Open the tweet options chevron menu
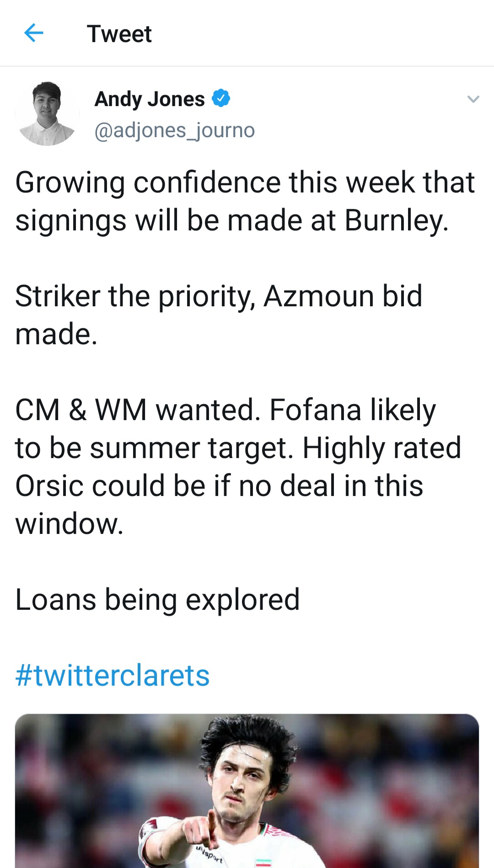Image resolution: width=494 pixels, height=868 pixels. 473,99
